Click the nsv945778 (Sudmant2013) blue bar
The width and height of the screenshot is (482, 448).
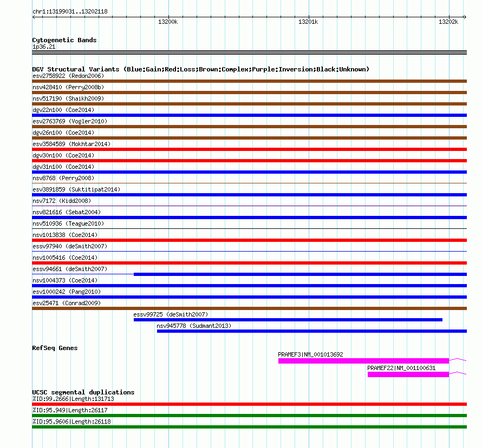pos(312,331)
